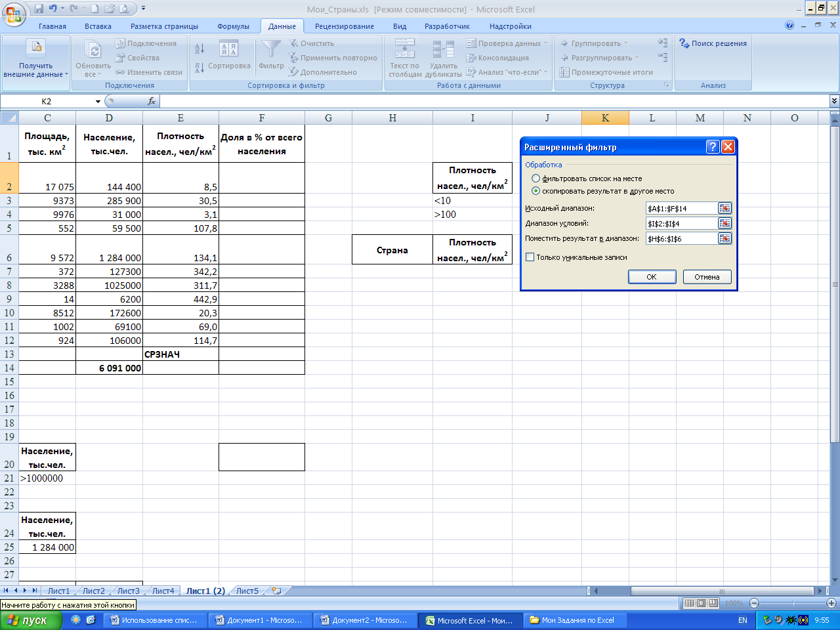Switch to Page Layout view button

(x=701, y=603)
